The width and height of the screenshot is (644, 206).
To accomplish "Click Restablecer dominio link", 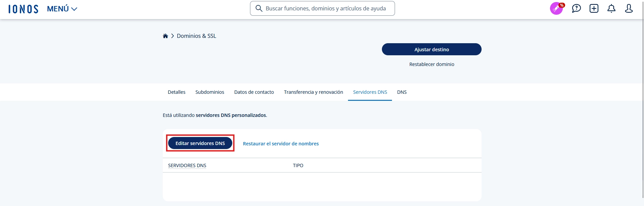I will point(432,64).
